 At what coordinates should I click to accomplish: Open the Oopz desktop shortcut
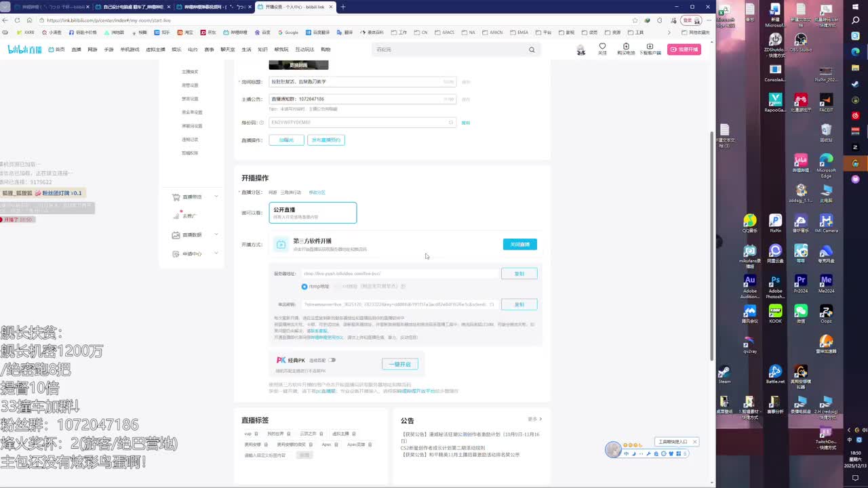coord(826,313)
